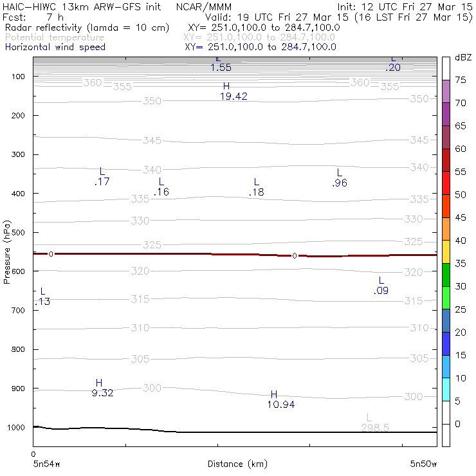Click the left '315' contour label
Image resolution: width=476 pixels, height=476 pixels.
click(x=140, y=299)
